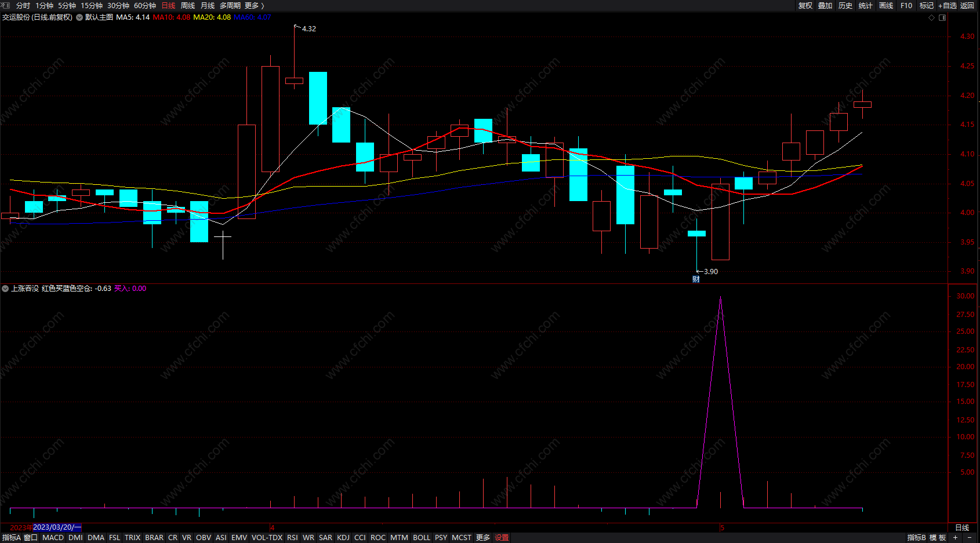Click the red 设置 settings button
The image size is (980, 543).
coord(502,538)
